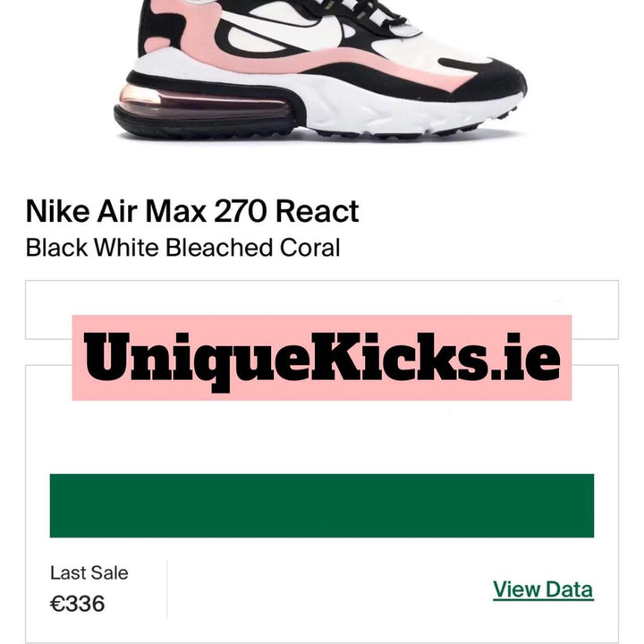
Task: Tap the pink banner's left edge by letter U
Action: tap(78, 357)
